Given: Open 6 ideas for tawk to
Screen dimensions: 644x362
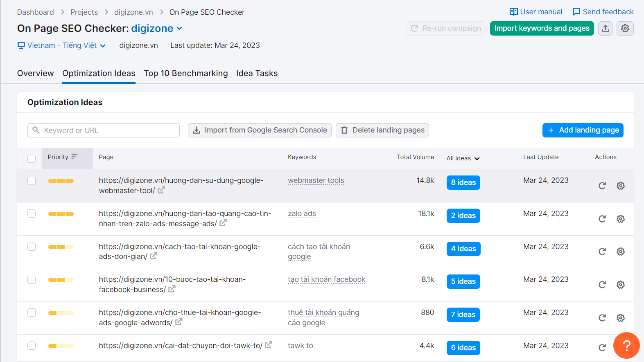Looking at the screenshot, I should point(463,348).
